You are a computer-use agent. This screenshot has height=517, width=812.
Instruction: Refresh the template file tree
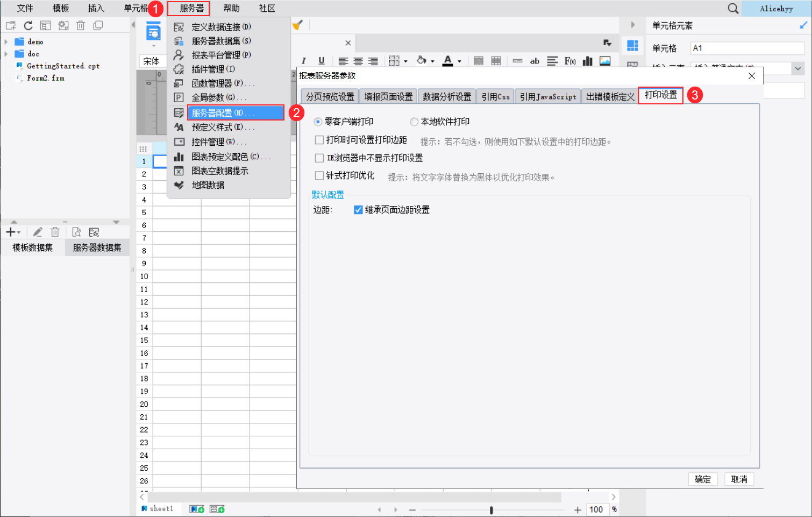click(28, 25)
